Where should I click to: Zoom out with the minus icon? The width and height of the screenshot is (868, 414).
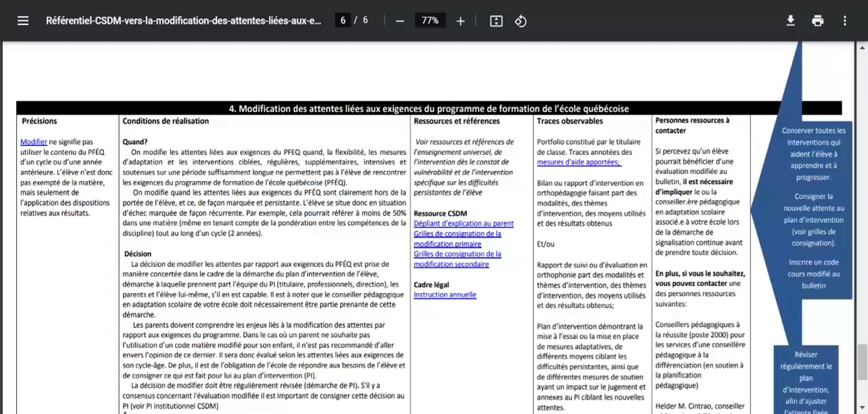point(400,21)
